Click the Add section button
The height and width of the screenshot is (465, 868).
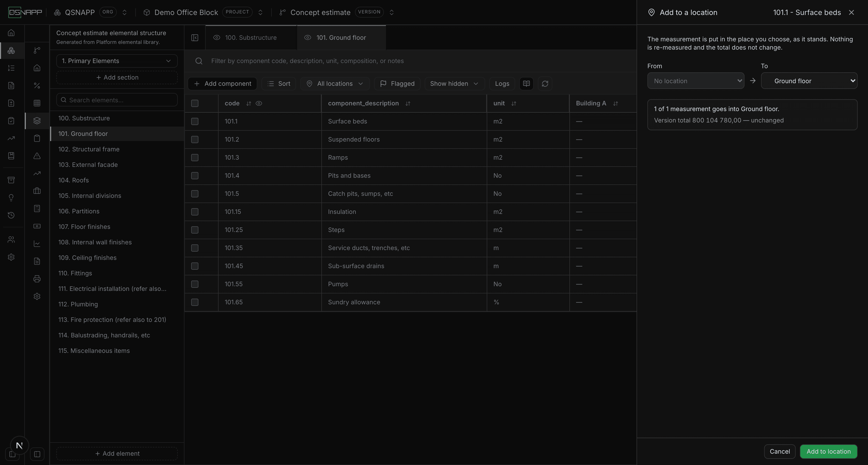(x=117, y=78)
